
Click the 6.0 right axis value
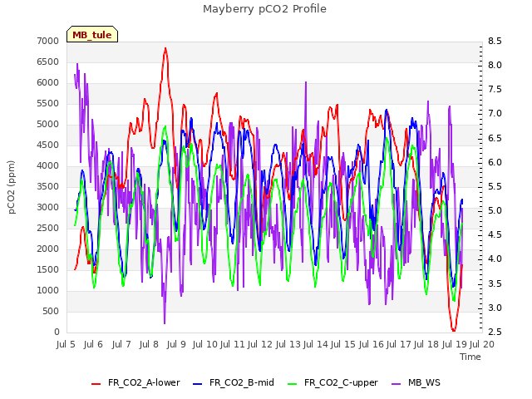[x=495, y=162]
